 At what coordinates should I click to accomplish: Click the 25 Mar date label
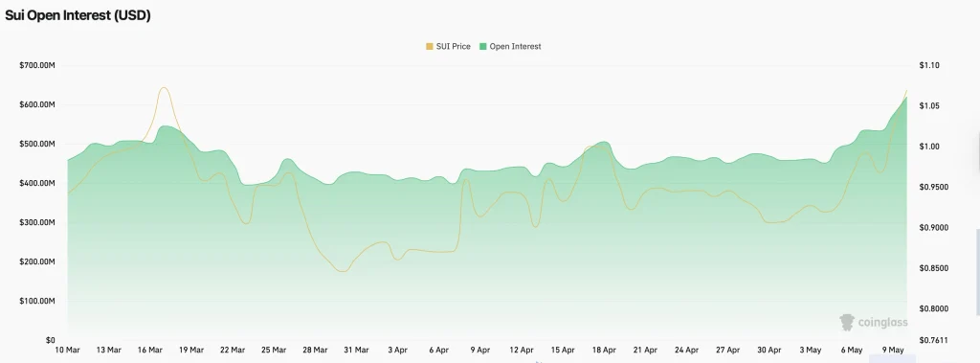point(274,350)
